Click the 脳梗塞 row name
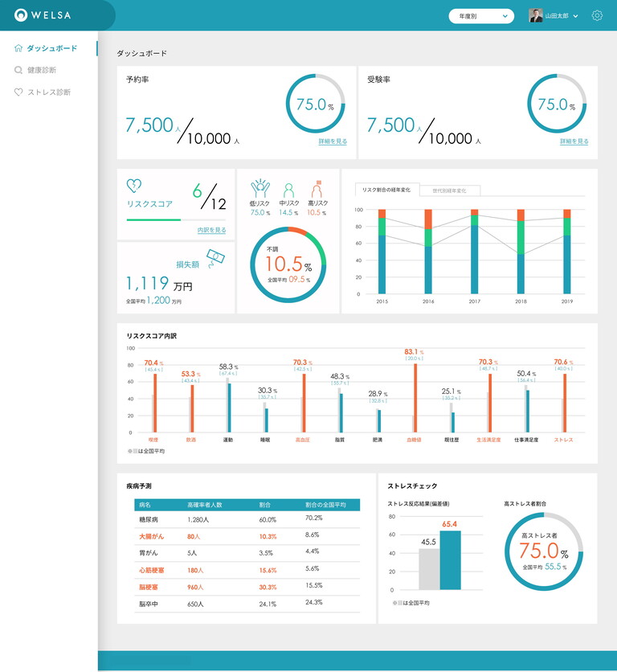 pyautogui.click(x=149, y=587)
